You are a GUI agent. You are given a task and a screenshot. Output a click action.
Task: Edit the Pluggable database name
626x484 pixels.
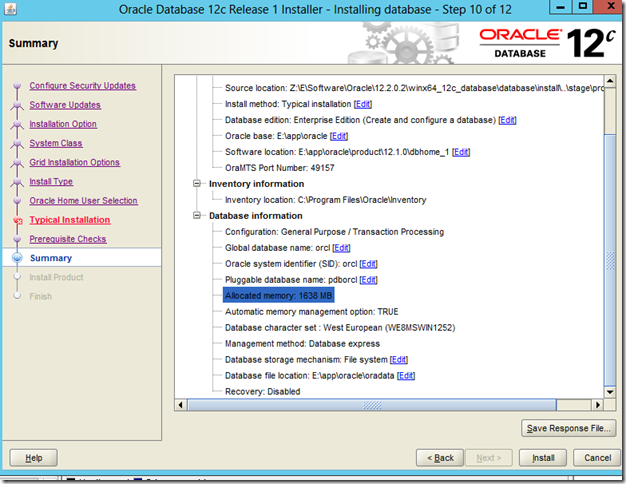(368, 280)
